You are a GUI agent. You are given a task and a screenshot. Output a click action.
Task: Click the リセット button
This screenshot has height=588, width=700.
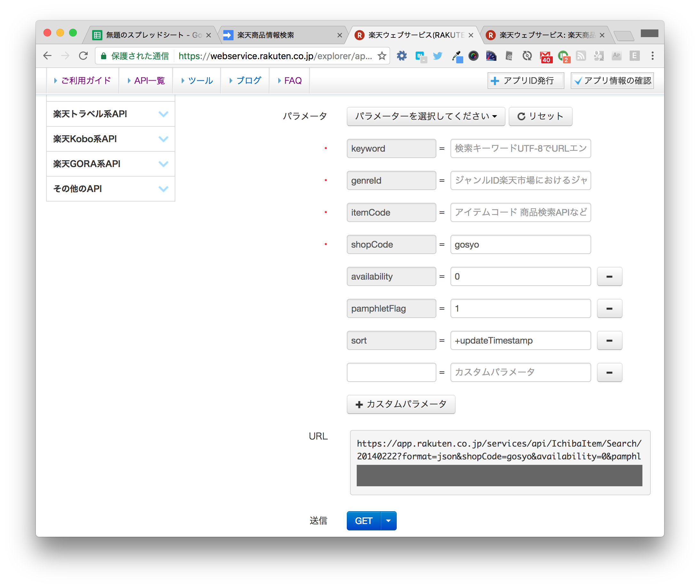[540, 116]
